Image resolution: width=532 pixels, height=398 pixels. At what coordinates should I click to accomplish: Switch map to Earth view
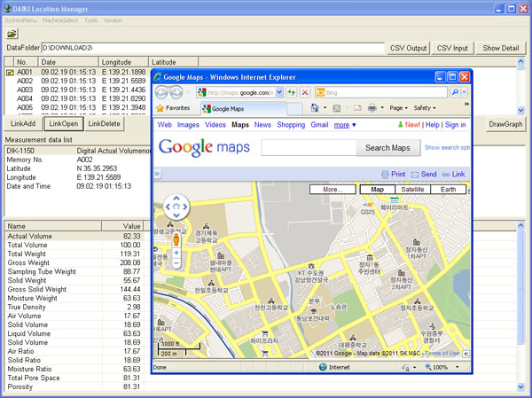448,190
